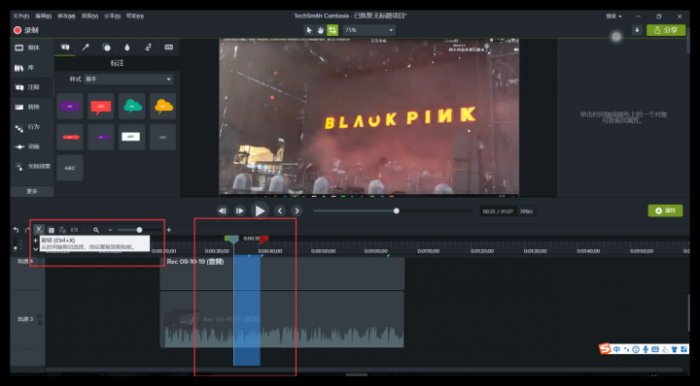
Task: Click the timeline zoom magnifier icon
Action: point(96,230)
